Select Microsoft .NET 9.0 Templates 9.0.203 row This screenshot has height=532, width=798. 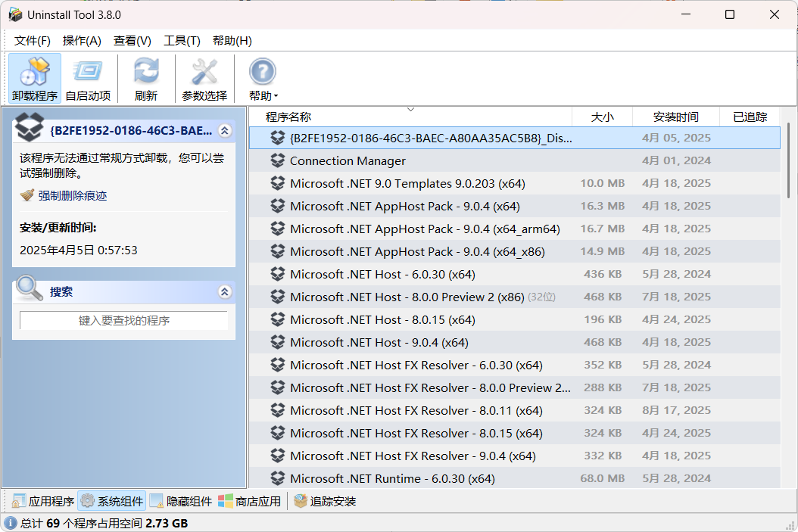515,184
